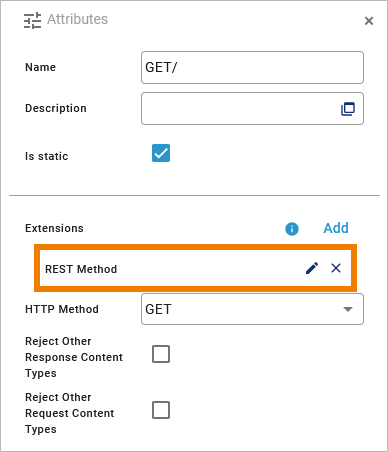388x452 pixels.
Task: Enable Reject Other Request Content Types checkbox
Action: point(161,410)
